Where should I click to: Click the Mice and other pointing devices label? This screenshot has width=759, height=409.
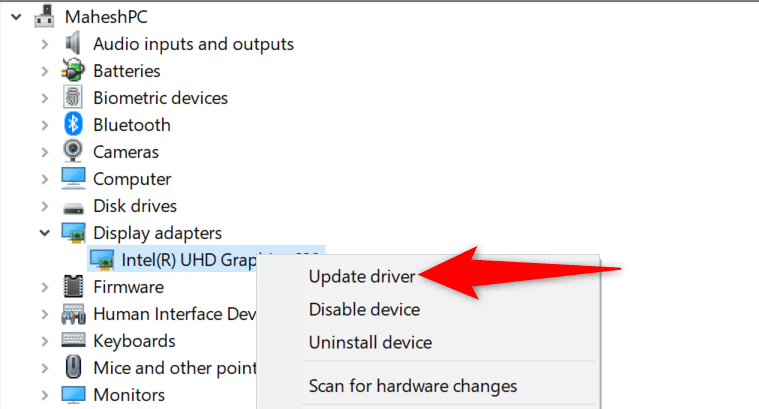pos(175,368)
